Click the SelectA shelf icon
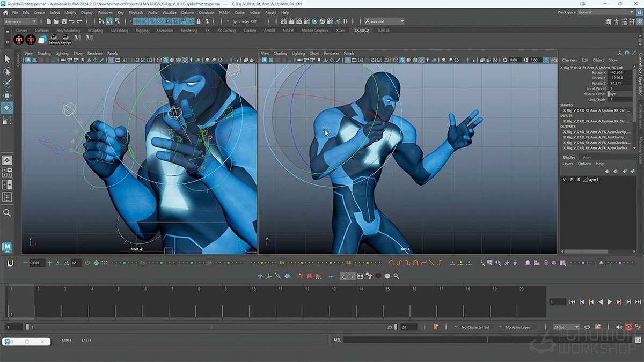 coord(54,37)
